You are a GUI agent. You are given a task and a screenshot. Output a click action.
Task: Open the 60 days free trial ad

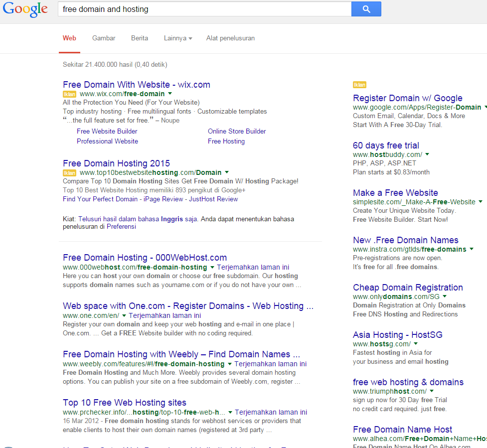[x=386, y=146]
